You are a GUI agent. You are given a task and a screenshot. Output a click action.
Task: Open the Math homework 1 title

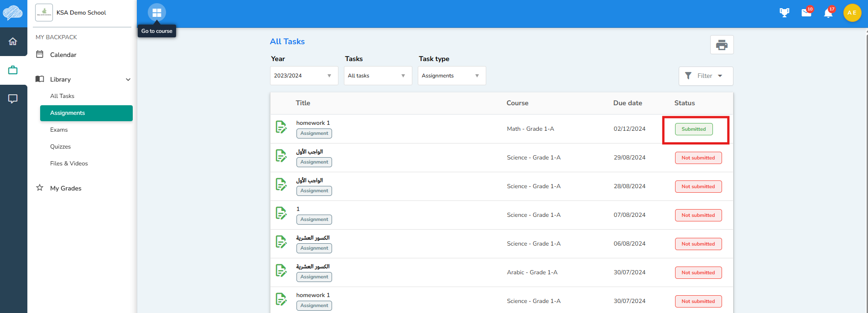(313, 123)
